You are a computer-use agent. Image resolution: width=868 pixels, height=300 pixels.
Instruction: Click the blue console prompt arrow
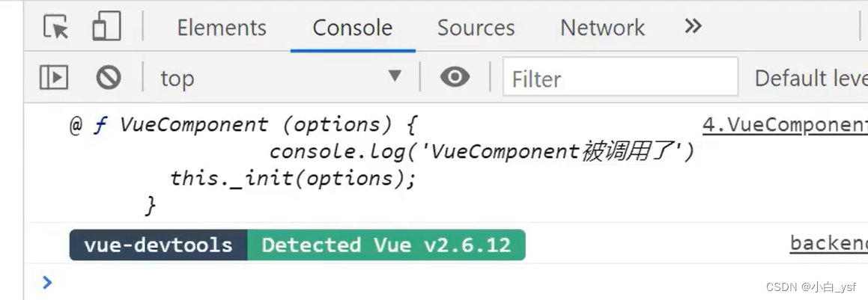[x=48, y=282]
